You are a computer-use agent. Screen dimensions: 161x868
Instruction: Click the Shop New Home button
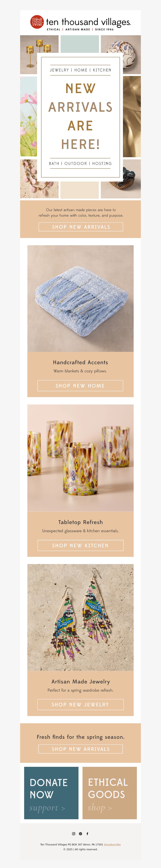(80, 386)
